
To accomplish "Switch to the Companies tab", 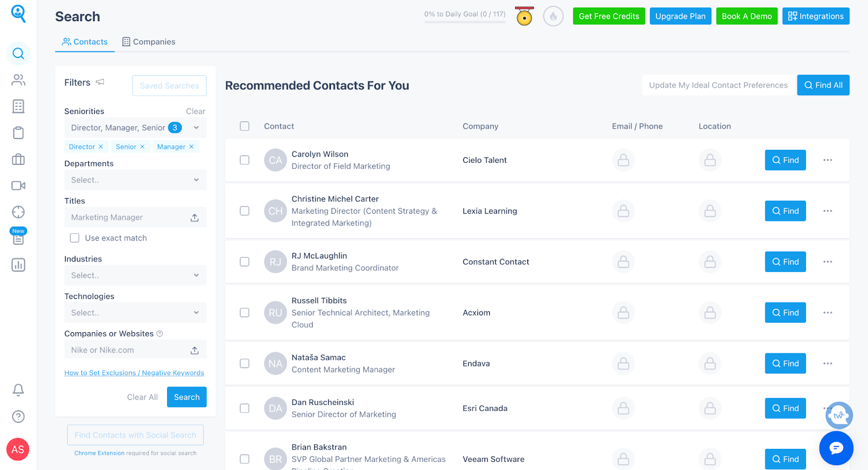I will tap(149, 42).
